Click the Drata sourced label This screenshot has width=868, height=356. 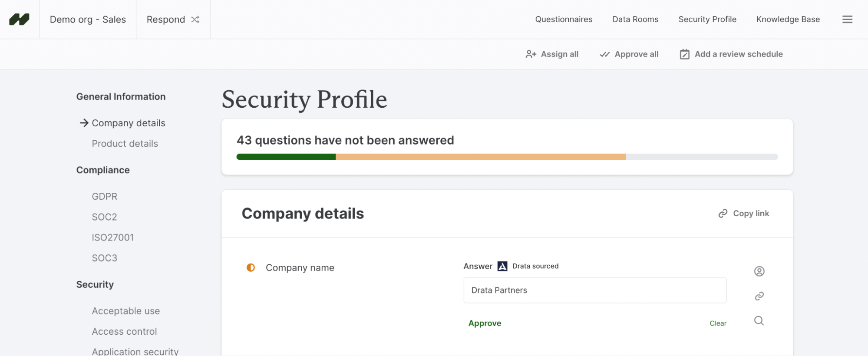click(x=535, y=266)
